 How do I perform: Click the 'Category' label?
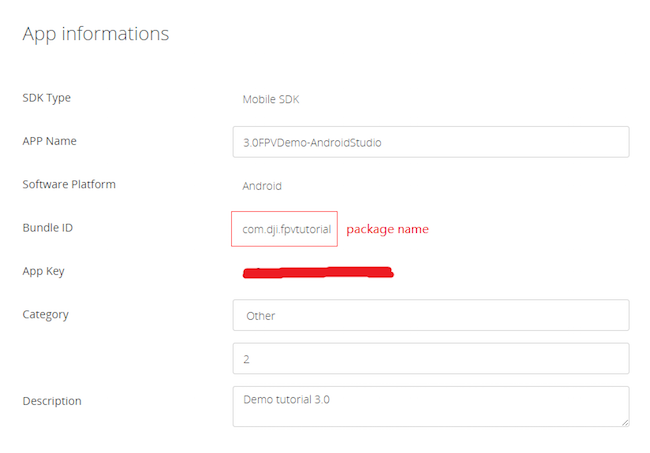tap(45, 314)
